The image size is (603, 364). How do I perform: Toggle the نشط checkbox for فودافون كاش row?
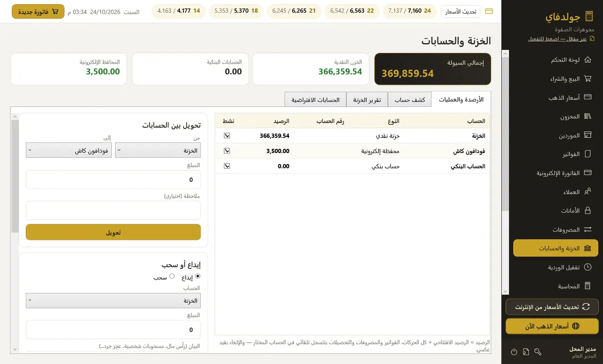pyautogui.click(x=227, y=151)
